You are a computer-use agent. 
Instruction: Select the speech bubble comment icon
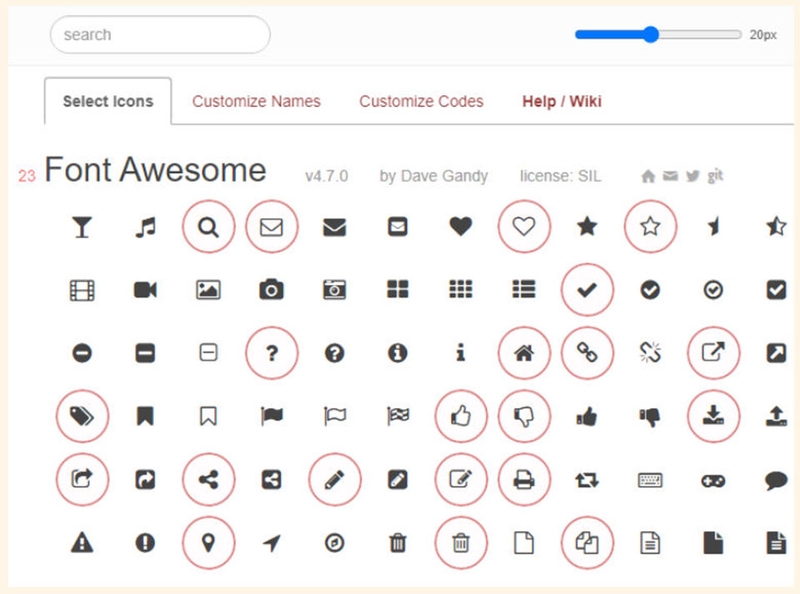tap(777, 480)
